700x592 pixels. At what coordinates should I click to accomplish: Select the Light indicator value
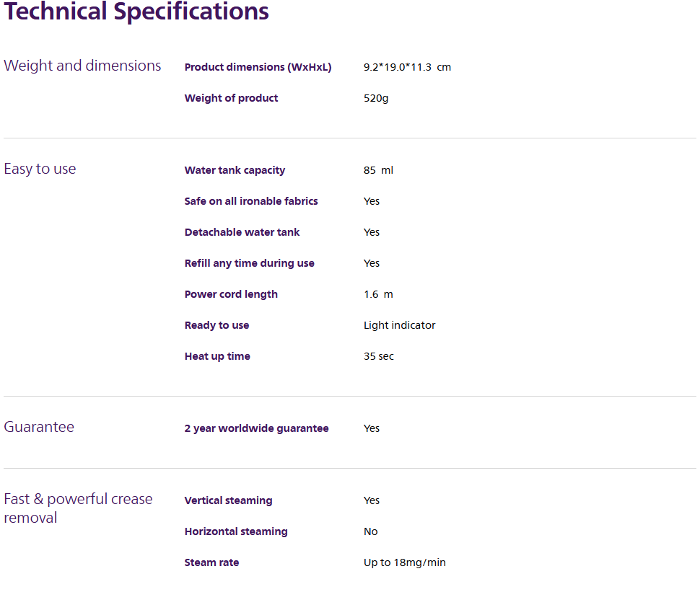pyautogui.click(x=399, y=325)
